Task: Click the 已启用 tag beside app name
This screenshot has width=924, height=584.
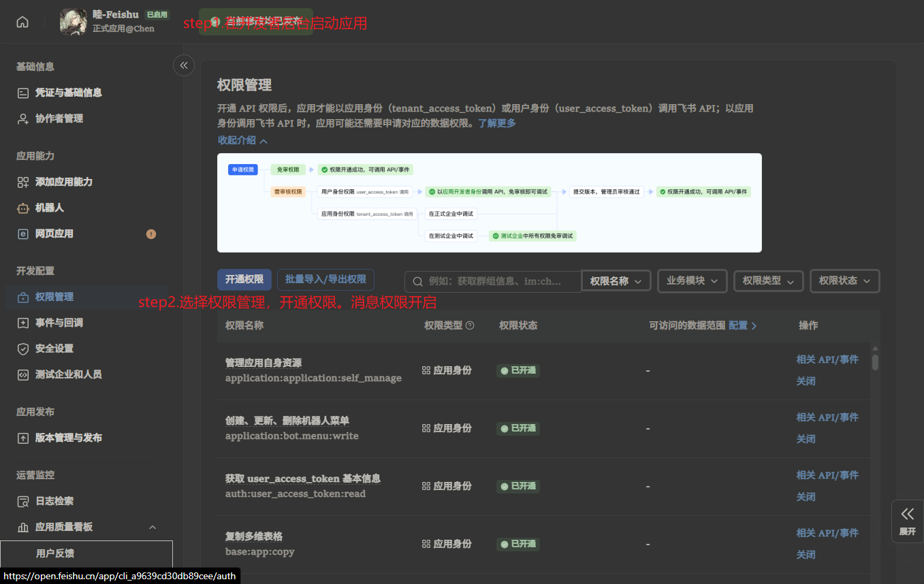Action: tap(157, 14)
